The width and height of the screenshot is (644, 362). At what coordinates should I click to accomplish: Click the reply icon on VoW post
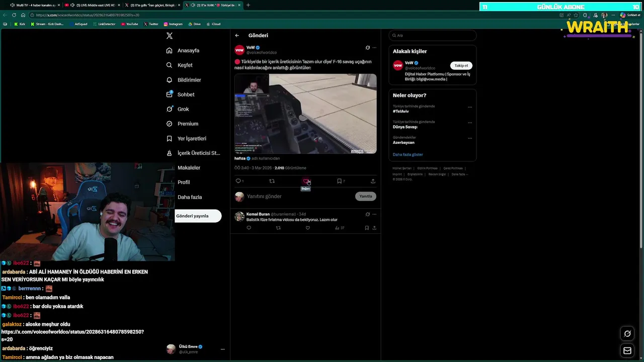click(238, 181)
